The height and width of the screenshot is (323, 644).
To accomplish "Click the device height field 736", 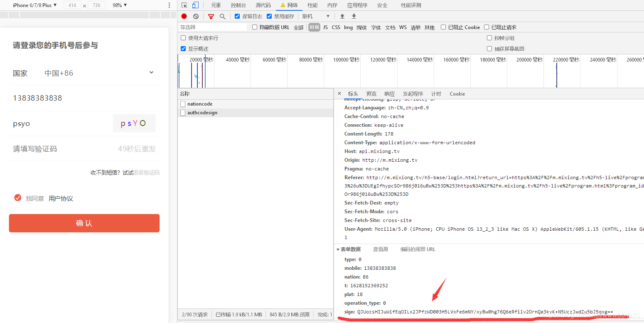I will pos(96,5).
